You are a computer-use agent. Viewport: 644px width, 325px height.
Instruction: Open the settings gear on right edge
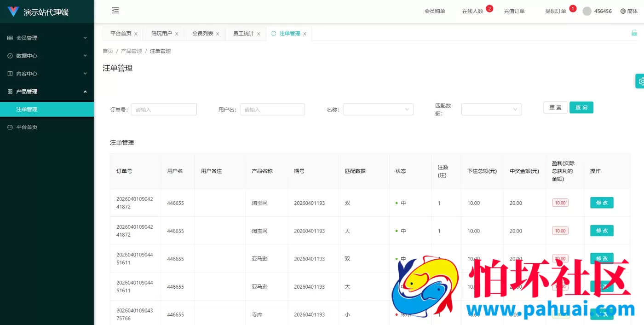coord(640,81)
